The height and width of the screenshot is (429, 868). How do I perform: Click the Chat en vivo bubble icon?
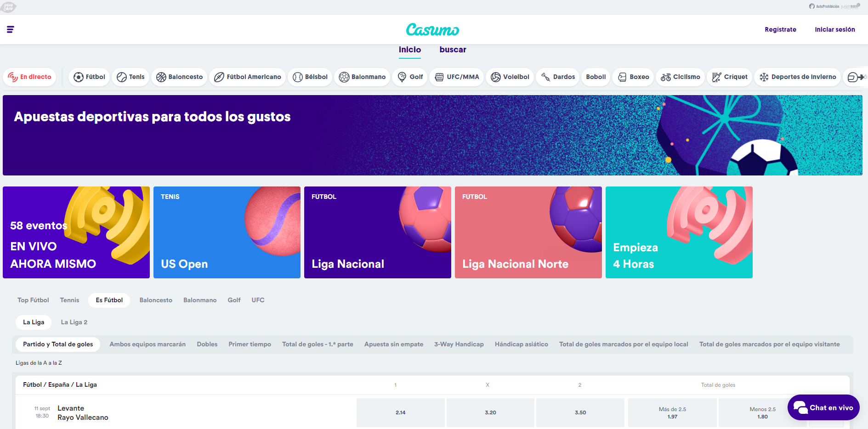[x=800, y=407]
